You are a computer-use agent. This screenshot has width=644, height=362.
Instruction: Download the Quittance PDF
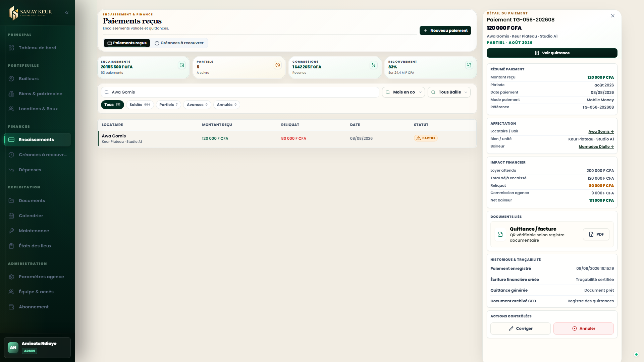pyautogui.click(x=596, y=234)
